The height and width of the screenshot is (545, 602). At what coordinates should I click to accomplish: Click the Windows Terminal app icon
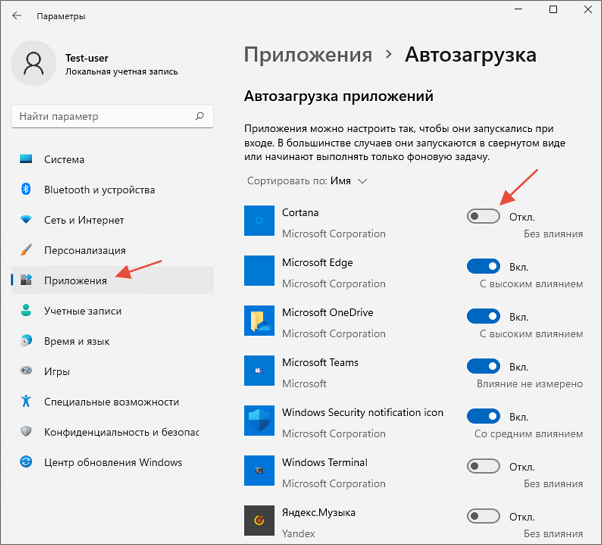(259, 471)
